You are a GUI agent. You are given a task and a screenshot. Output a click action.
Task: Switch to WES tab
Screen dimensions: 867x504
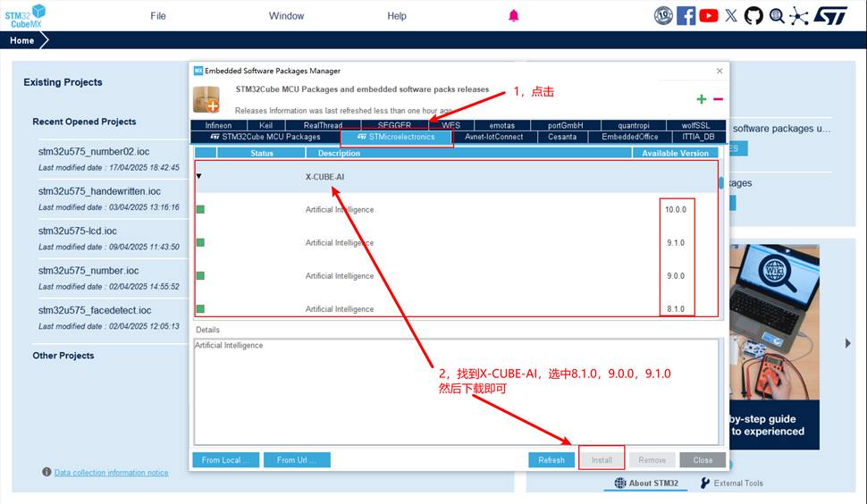tap(450, 125)
